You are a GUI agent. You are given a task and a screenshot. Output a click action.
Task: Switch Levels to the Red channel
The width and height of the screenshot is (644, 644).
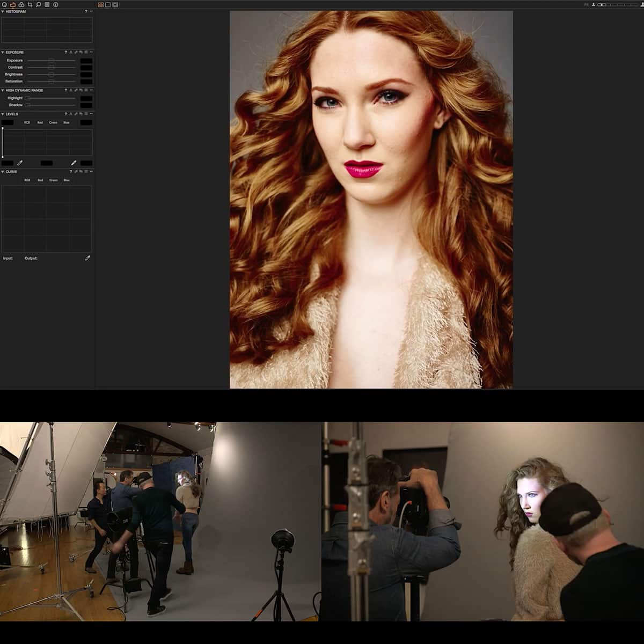(x=40, y=122)
